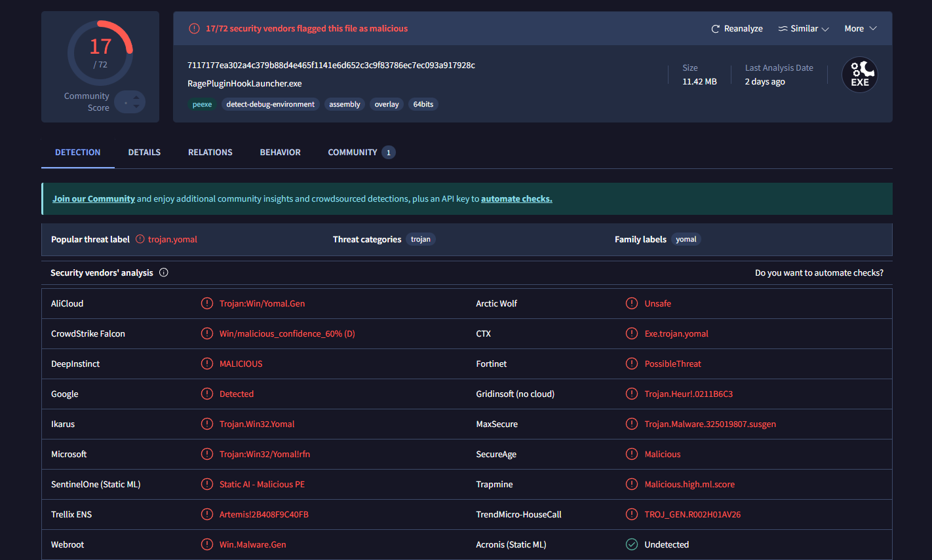Click the alert icon beside 17/72 vendors flagged banner
The height and width of the screenshot is (560, 932).
[x=194, y=29]
